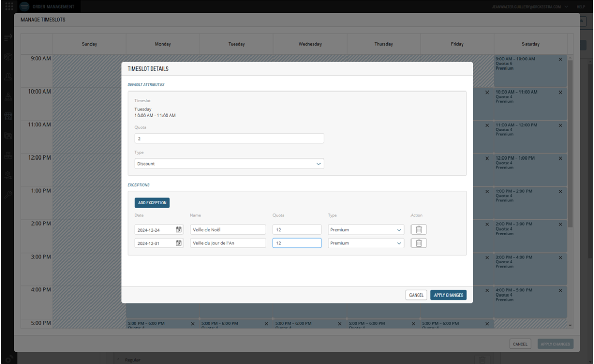Open calendar picker for 2024-12-31 date

coord(179,243)
